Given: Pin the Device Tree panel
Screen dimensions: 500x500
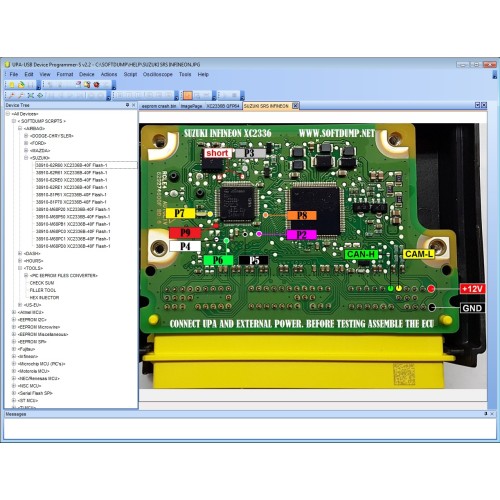Looking at the screenshot, I should [x=127, y=105].
